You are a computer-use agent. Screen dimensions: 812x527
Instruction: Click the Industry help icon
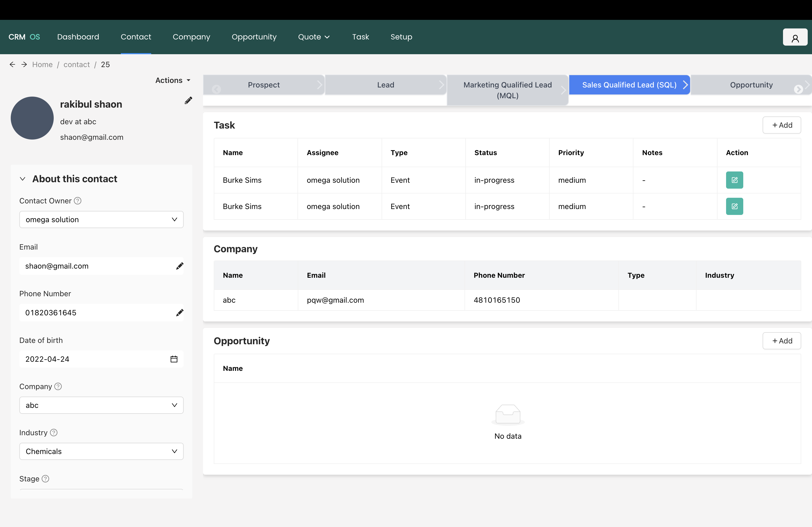coord(53,433)
